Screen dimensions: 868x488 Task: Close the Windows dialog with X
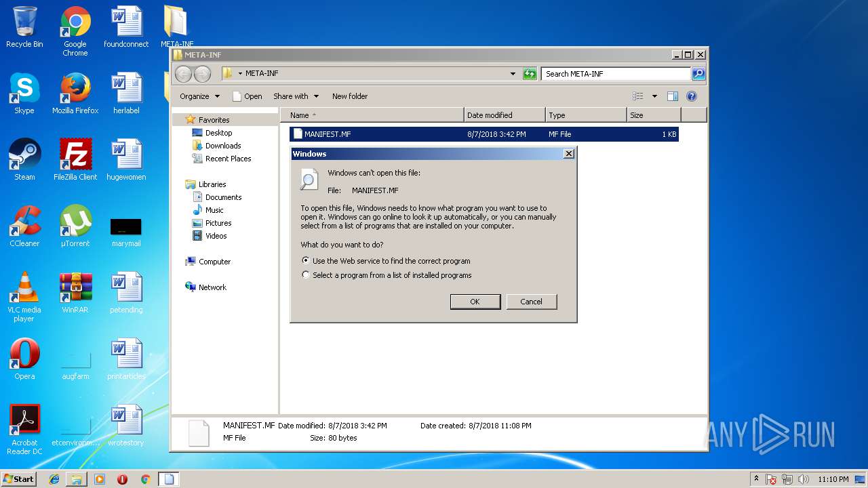tap(569, 154)
